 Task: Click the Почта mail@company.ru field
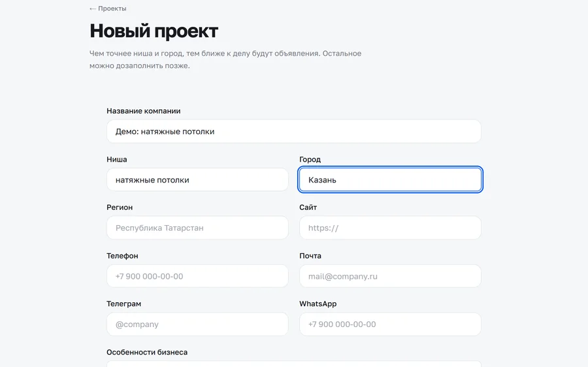390,276
